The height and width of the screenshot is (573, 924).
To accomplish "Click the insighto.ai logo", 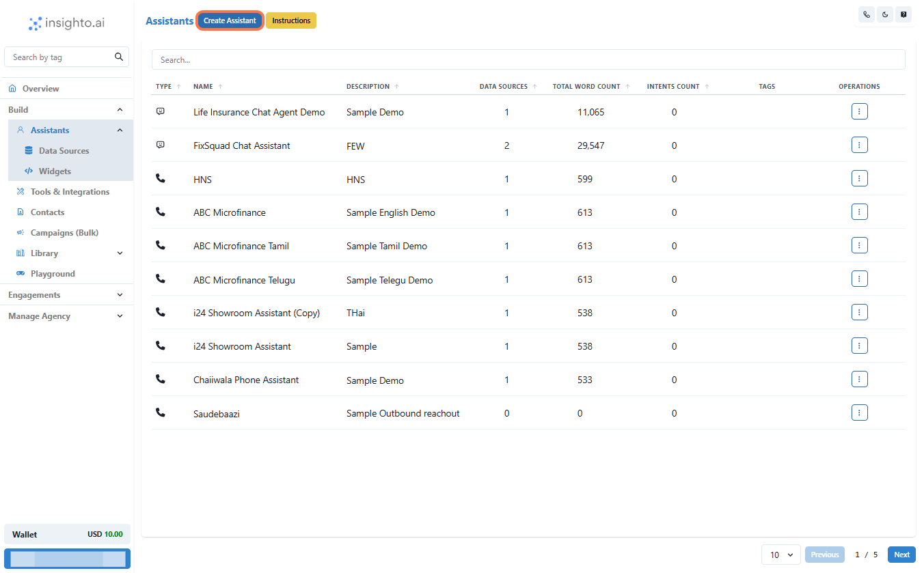I will [66, 24].
